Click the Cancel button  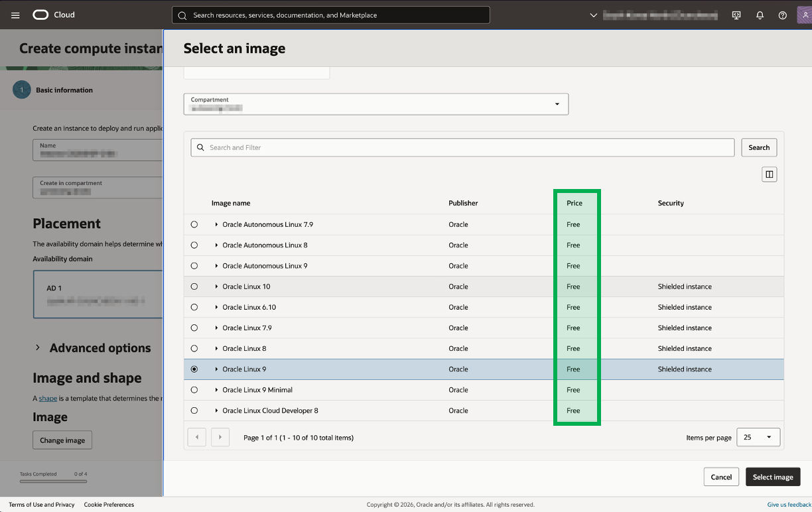tap(721, 477)
